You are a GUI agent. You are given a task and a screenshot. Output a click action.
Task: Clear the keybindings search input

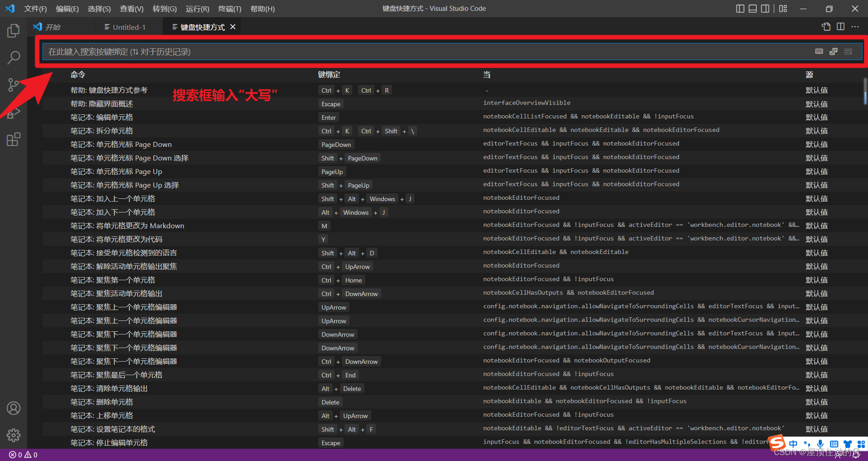848,52
